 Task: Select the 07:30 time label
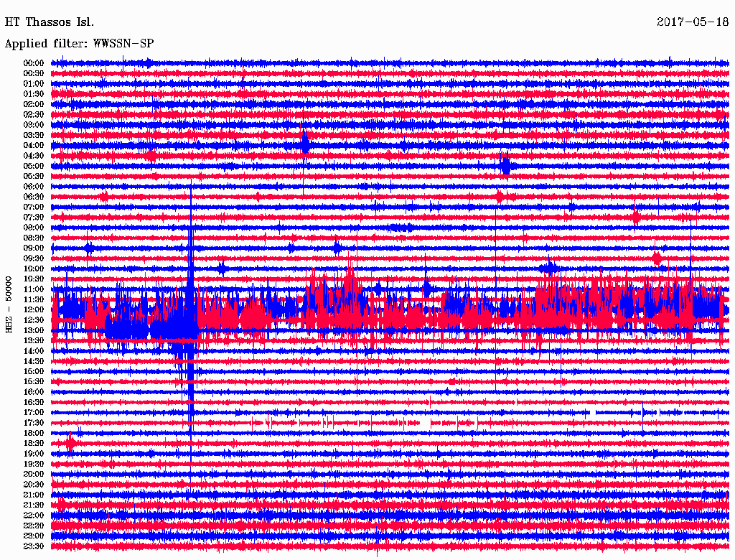coord(34,217)
